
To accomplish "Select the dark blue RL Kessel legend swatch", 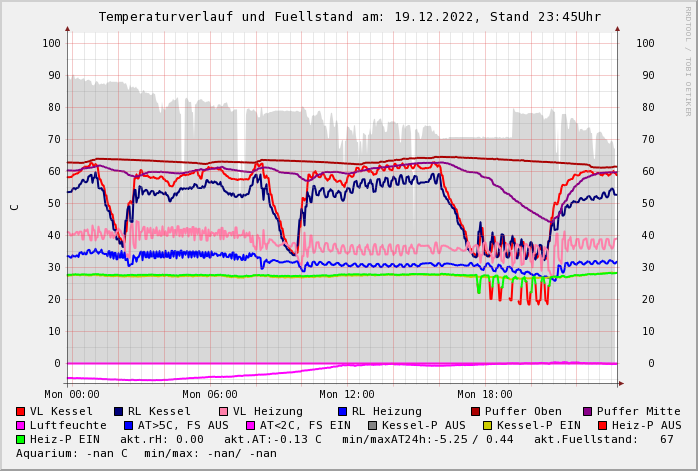I will pyautogui.click(x=119, y=412).
